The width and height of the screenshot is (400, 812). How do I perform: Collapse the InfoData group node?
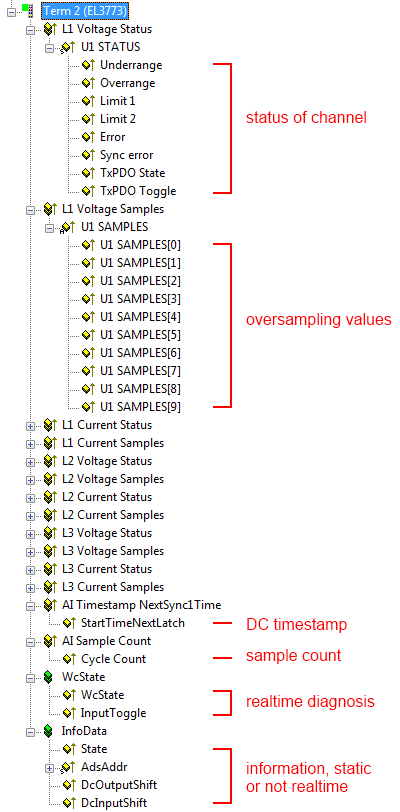[x=30, y=732]
